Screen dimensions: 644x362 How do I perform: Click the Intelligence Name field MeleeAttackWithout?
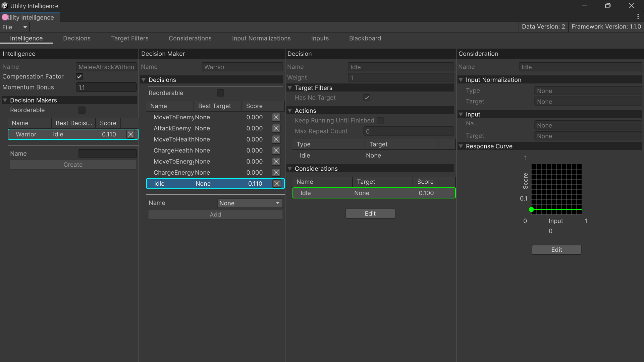pyautogui.click(x=106, y=67)
